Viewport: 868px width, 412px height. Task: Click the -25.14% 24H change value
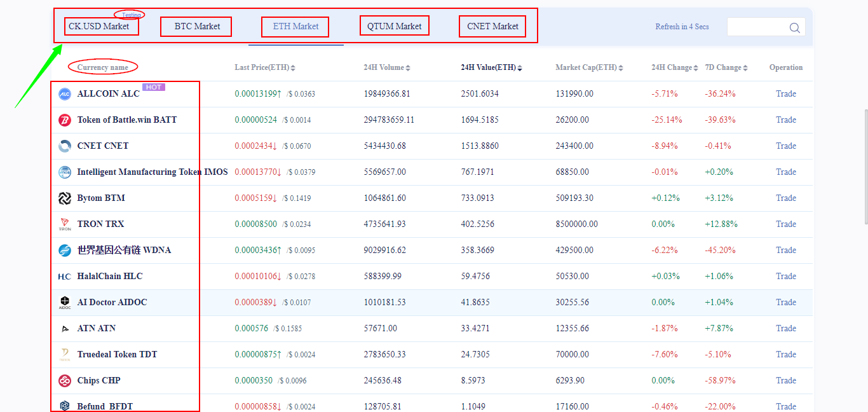point(667,120)
